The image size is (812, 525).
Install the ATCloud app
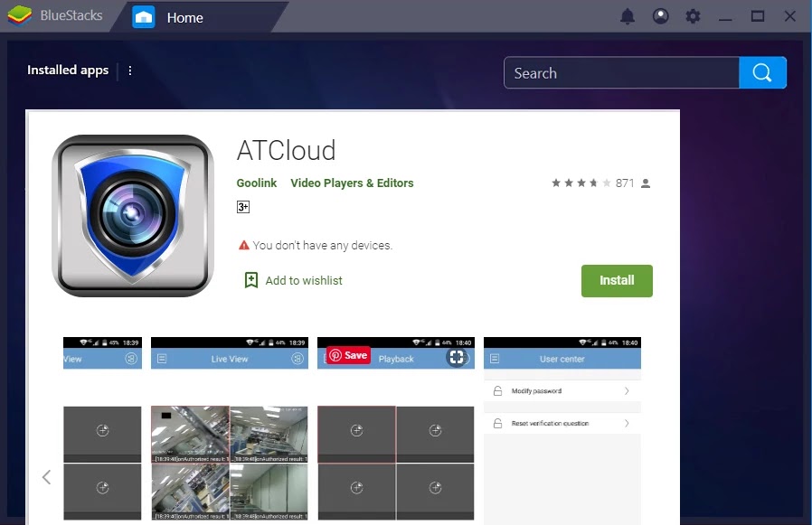click(x=617, y=281)
